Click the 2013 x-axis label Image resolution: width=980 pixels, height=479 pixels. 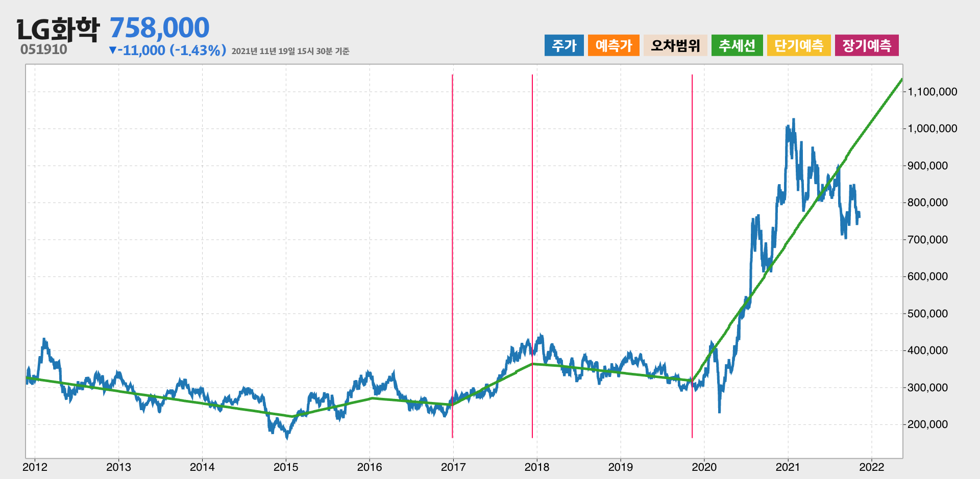coord(118,467)
